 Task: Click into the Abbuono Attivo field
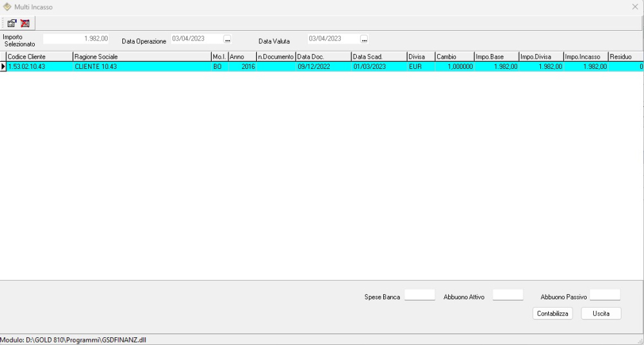point(507,295)
